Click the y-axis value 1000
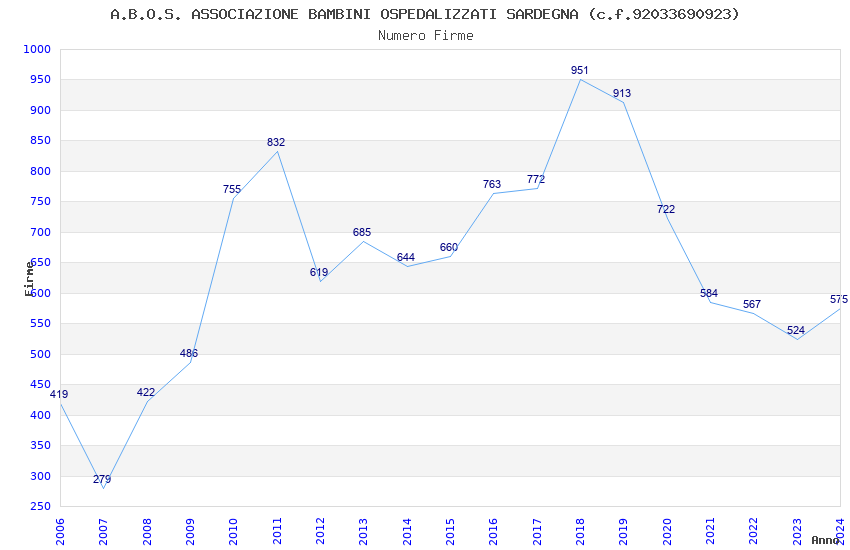This screenshot has height=550, width=850. [x=37, y=49]
